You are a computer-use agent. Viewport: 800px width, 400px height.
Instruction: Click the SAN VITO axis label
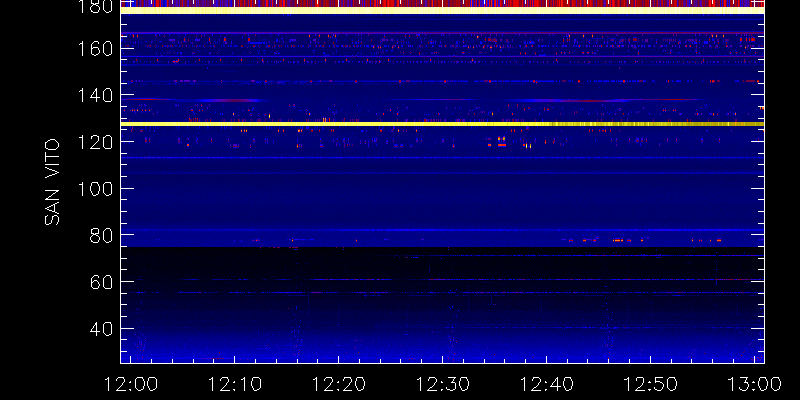tap(52, 182)
